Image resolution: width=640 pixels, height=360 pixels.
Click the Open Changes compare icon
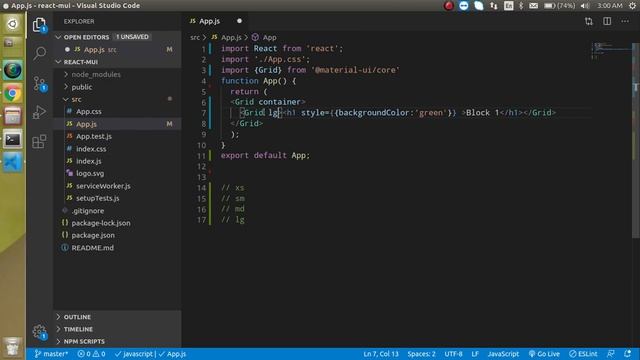pos(589,21)
